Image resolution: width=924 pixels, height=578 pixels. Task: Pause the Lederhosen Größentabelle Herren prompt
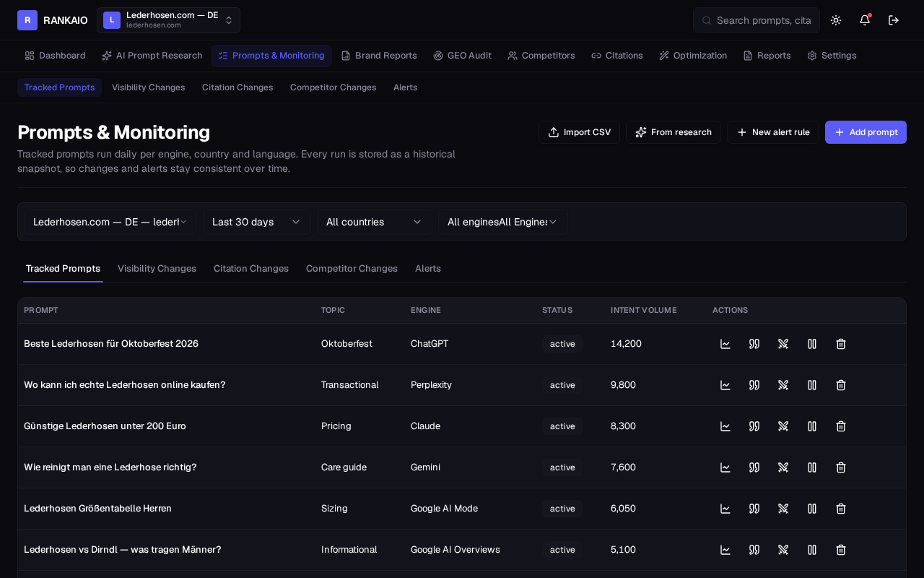(812, 509)
